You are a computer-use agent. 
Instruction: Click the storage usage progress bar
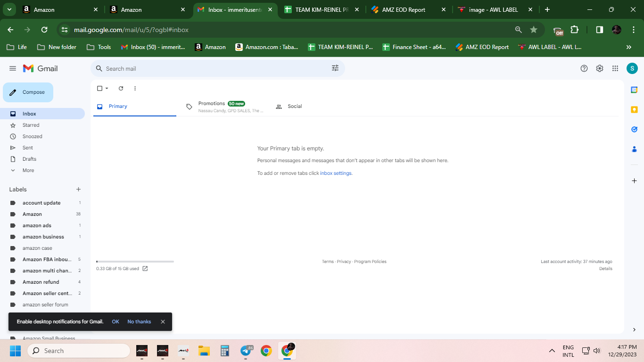(x=135, y=262)
